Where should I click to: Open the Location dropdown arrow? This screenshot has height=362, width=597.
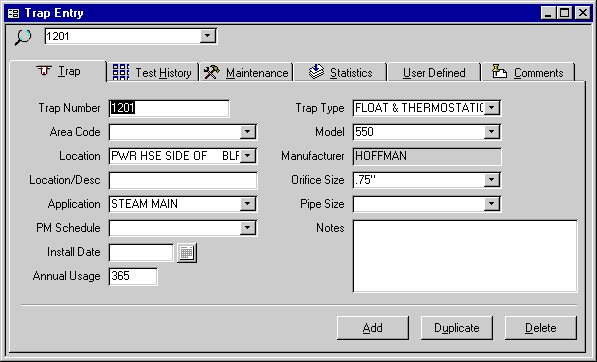coord(248,156)
